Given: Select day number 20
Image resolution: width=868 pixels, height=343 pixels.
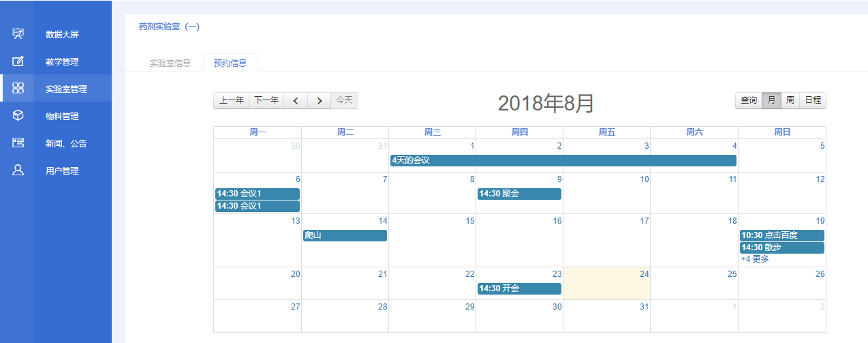Looking at the screenshot, I should pyautogui.click(x=295, y=274).
